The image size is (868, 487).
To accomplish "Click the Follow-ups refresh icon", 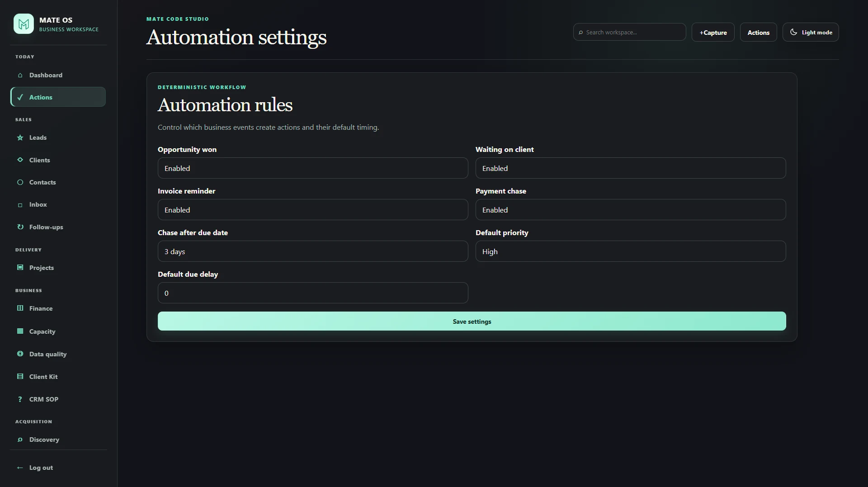I will tap(20, 227).
